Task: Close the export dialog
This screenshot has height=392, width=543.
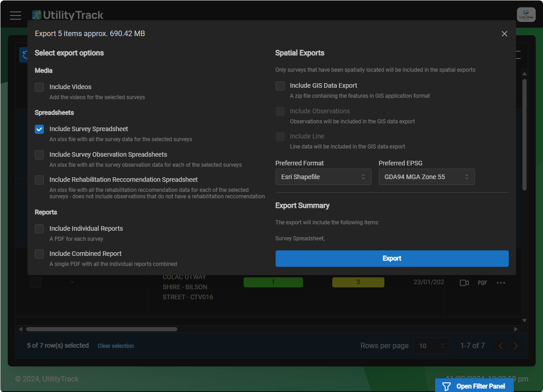Action: [x=504, y=34]
